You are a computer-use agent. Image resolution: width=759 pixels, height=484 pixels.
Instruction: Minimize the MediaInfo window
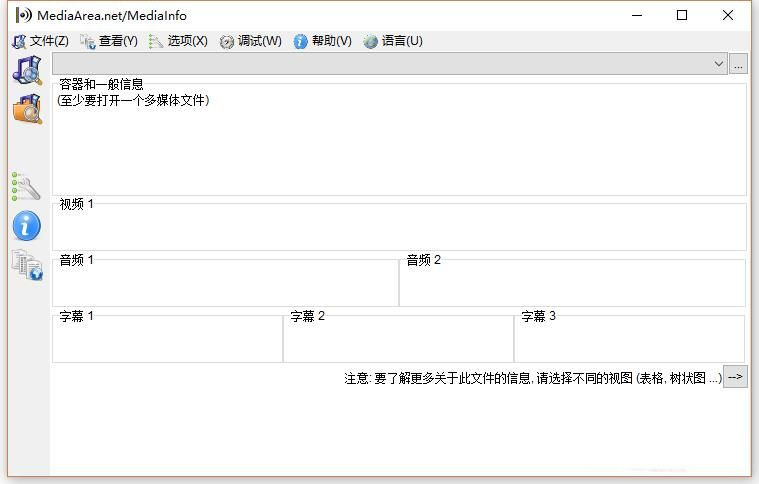coord(637,15)
